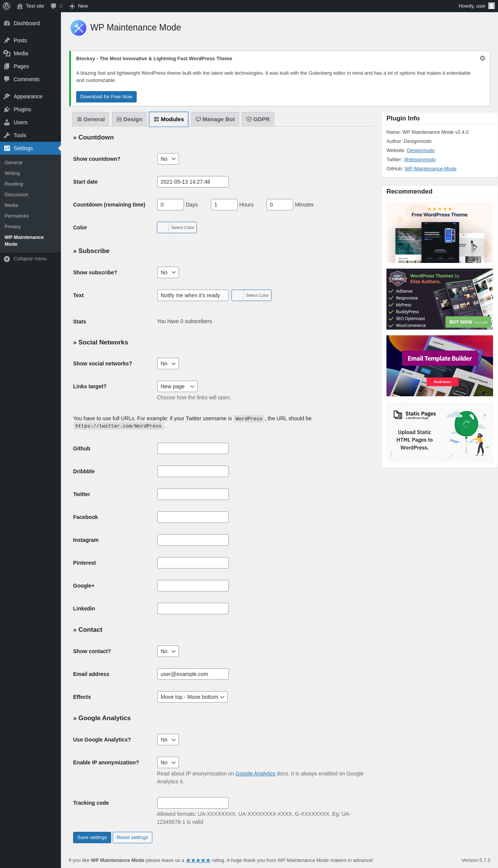Click the contact Email address field
Screen dimensions: 498x868
pyautogui.click(x=193, y=674)
